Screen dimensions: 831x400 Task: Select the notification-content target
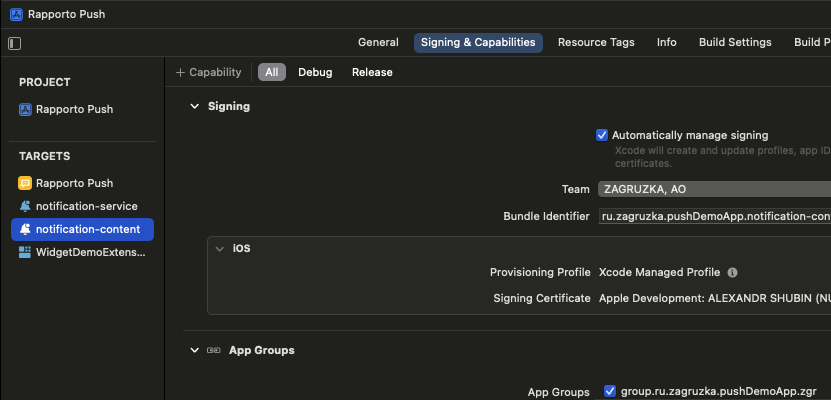(x=83, y=229)
